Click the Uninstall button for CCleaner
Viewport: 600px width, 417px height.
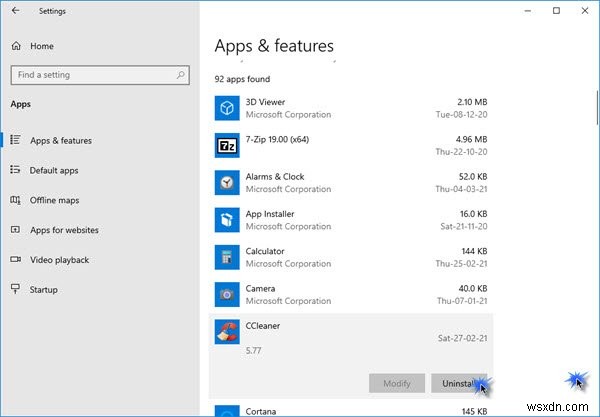460,383
